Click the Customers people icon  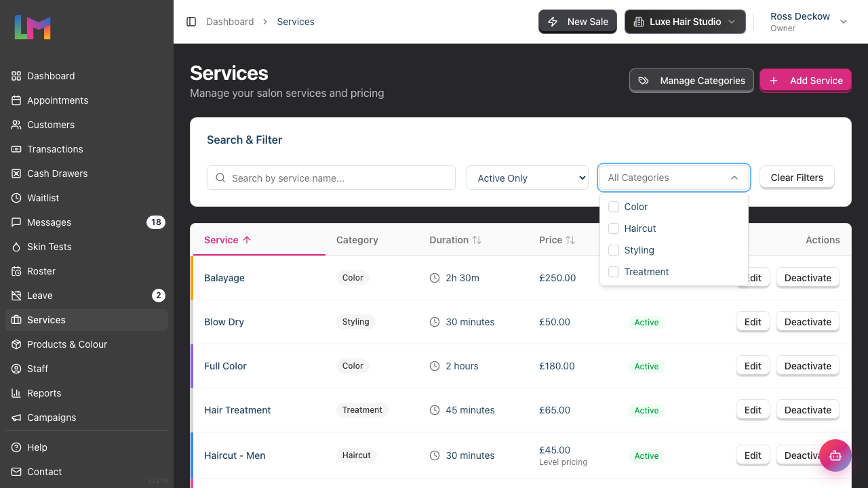point(16,125)
